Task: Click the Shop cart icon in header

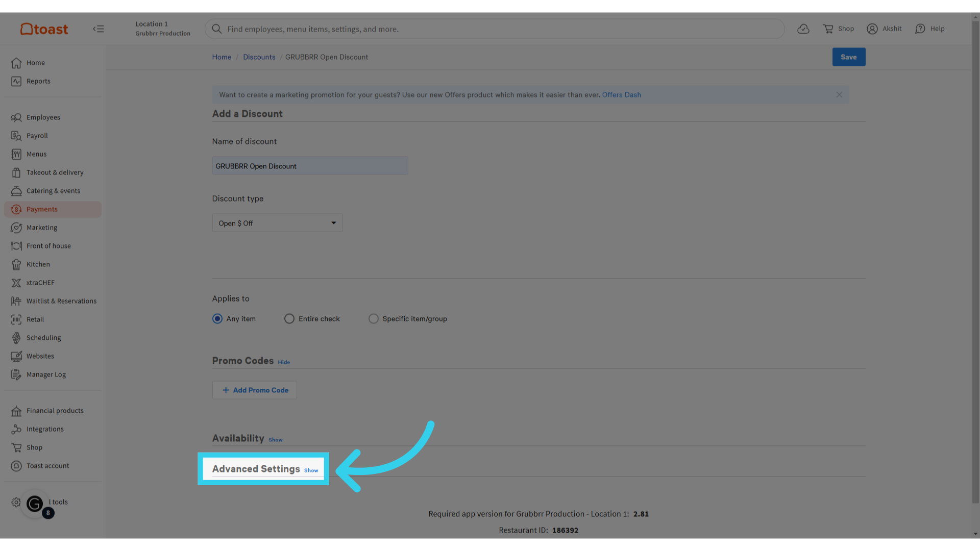Action: click(x=828, y=29)
